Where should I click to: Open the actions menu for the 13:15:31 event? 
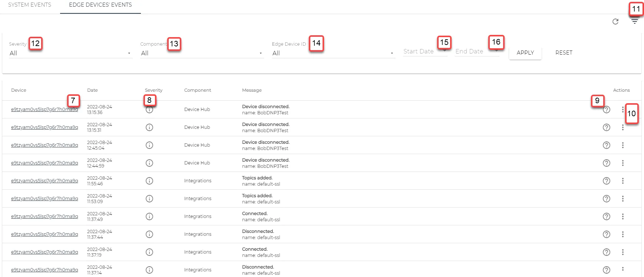[623, 127]
